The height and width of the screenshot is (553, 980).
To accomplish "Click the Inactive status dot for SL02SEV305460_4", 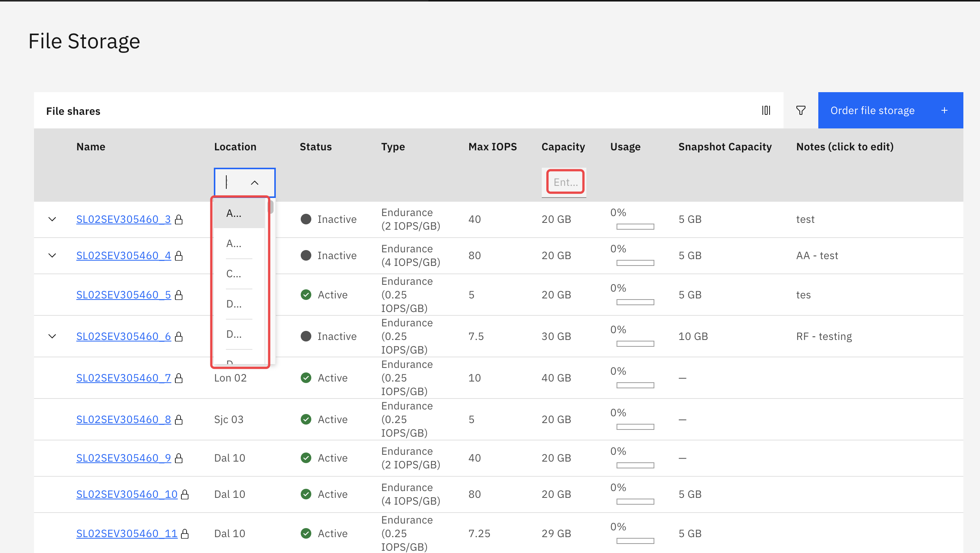I will [306, 255].
